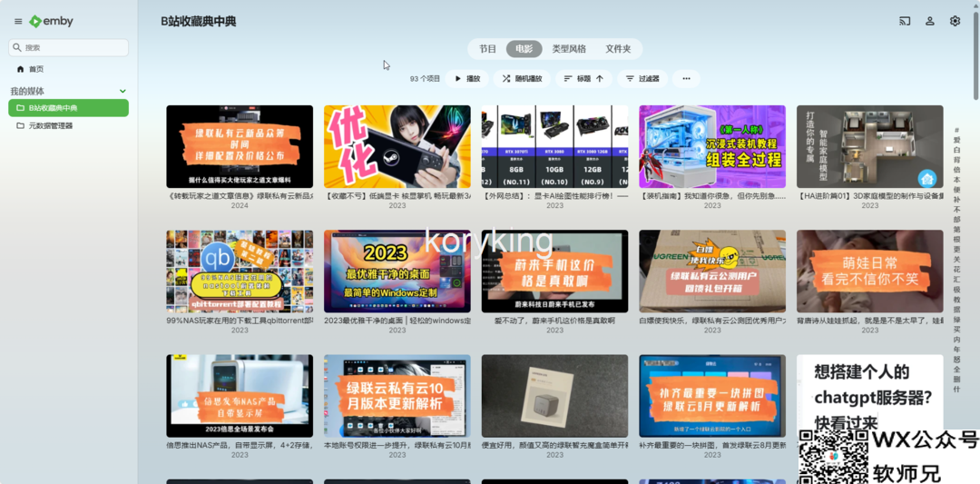
Task: Open the 智能家庭模型 thumbnail
Action: click(x=869, y=146)
